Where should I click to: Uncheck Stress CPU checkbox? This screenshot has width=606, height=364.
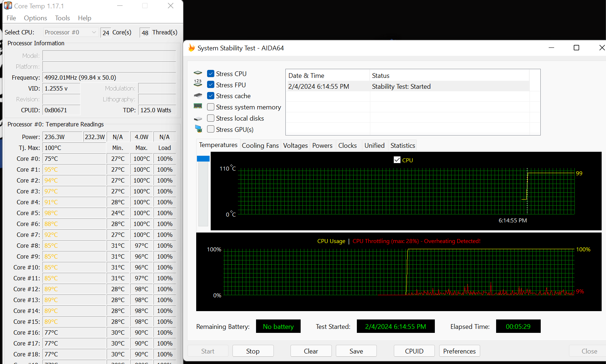pos(211,74)
